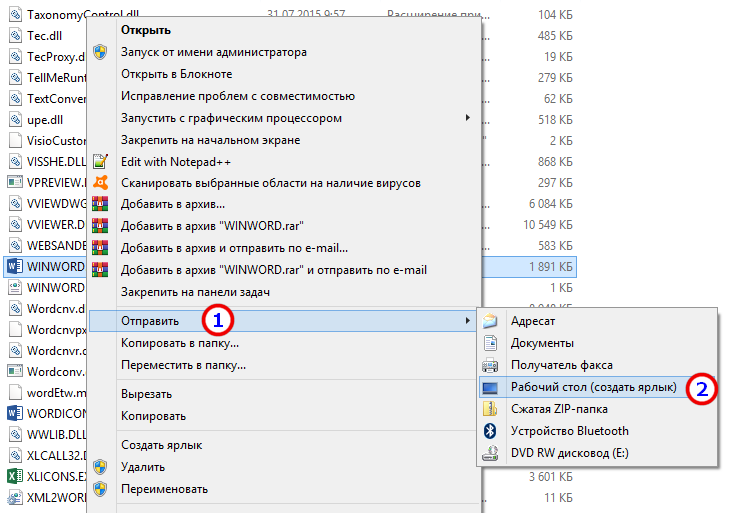Viewport: 732px width, 513px height.
Task: Select Устройство Bluetooth
Action: pyautogui.click(x=570, y=431)
